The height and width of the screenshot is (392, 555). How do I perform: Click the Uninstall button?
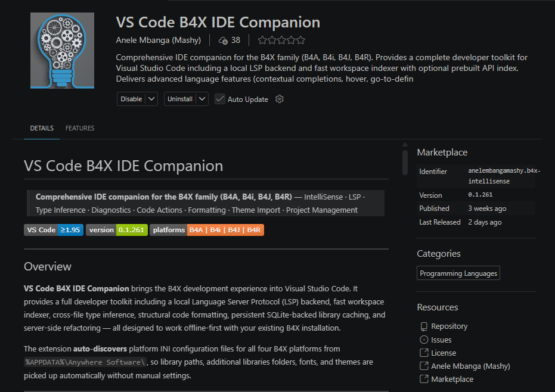pyautogui.click(x=180, y=99)
